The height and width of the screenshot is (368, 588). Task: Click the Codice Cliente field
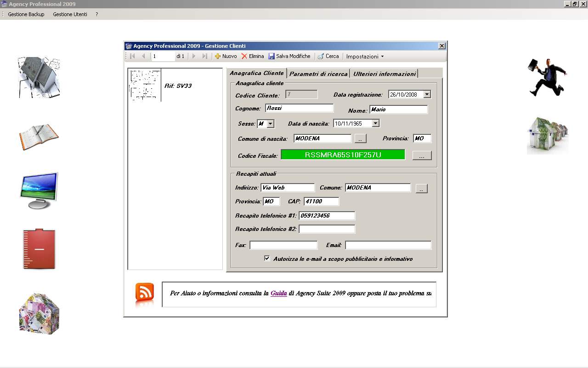301,94
